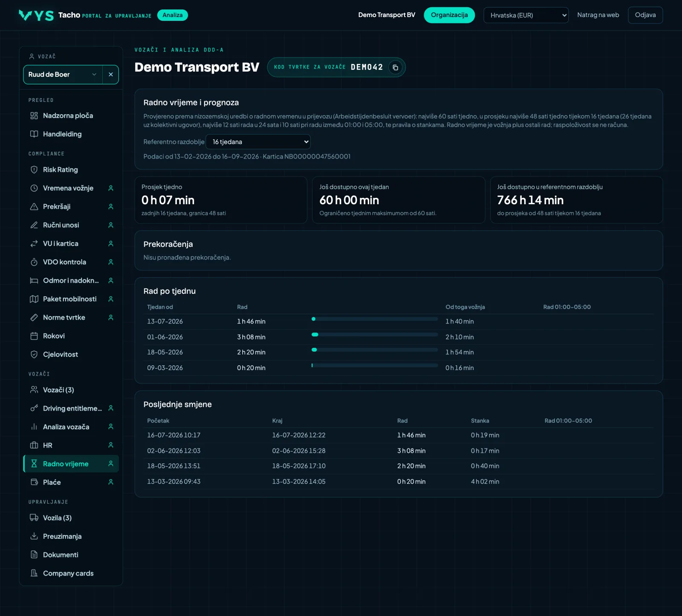682x616 pixels.
Task: Open Prekršaji warning triangle icon
Action: 34,207
